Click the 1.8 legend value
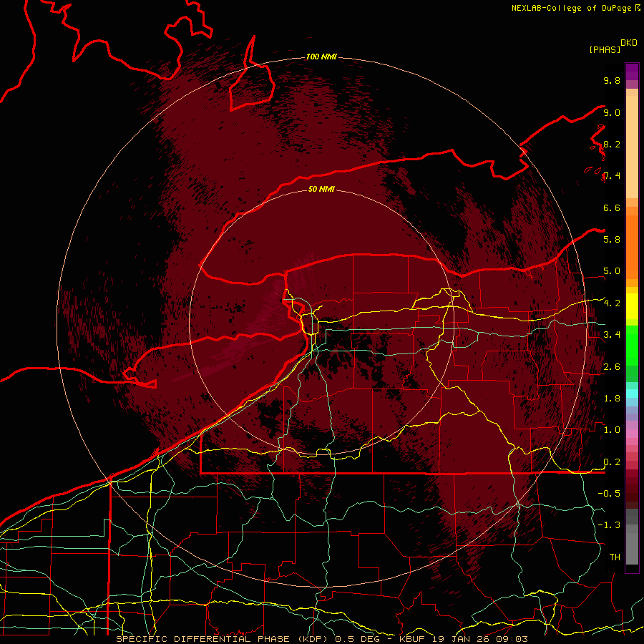Screen dimensions: 644x644 (612, 399)
